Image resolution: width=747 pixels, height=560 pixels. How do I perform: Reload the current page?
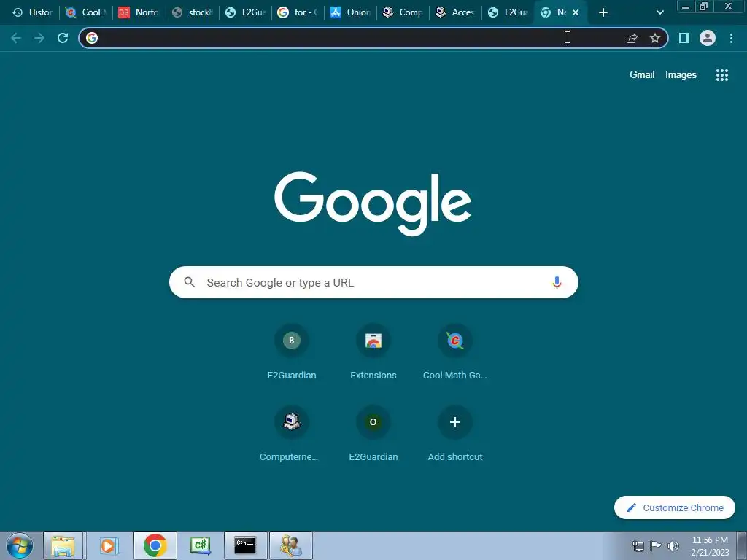[63, 38]
